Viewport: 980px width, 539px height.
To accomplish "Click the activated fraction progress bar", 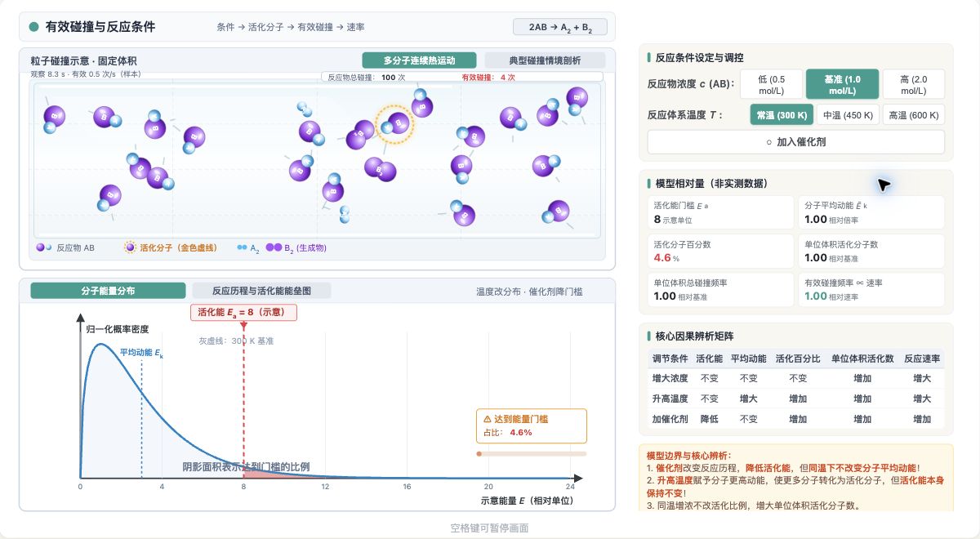I will [531, 453].
